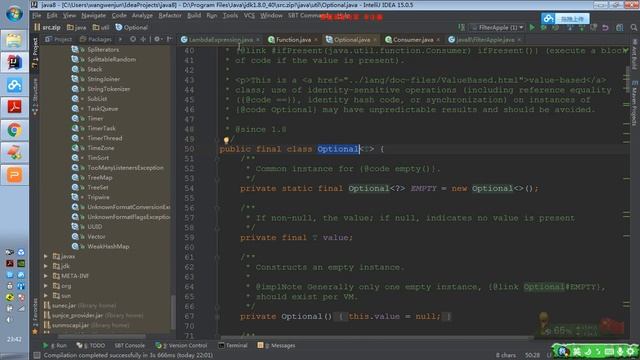The width and height of the screenshot is (640, 360).
Task: Click the Debug bug icon in toolbar
Action: click(544, 27)
